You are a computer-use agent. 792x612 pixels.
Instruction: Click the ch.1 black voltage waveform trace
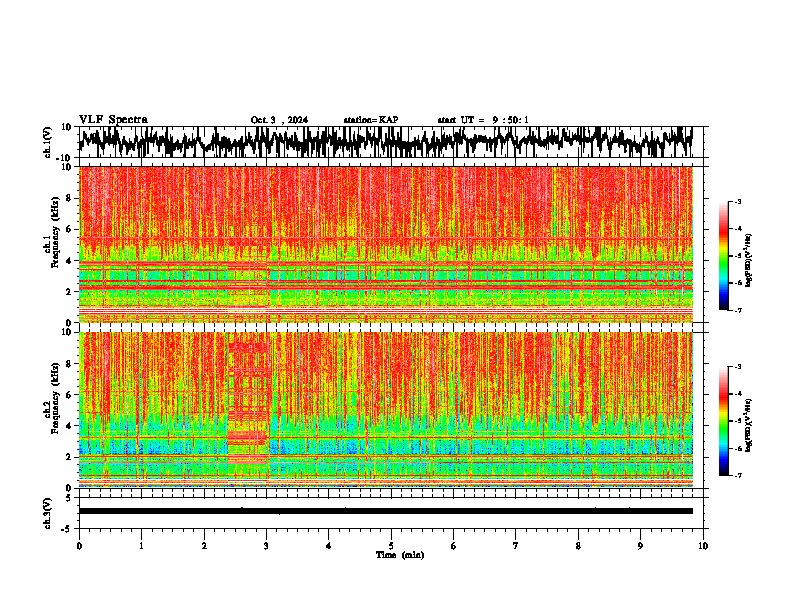[x=385, y=141]
